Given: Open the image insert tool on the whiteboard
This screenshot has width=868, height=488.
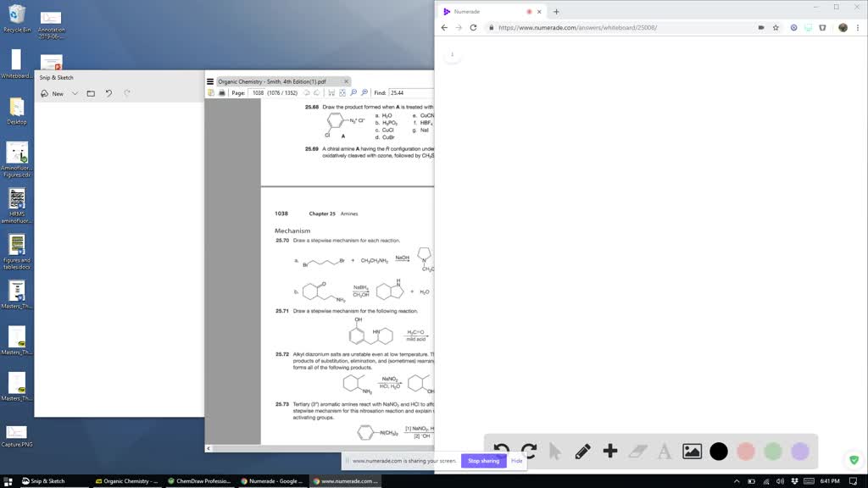Looking at the screenshot, I should [x=691, y=452].
